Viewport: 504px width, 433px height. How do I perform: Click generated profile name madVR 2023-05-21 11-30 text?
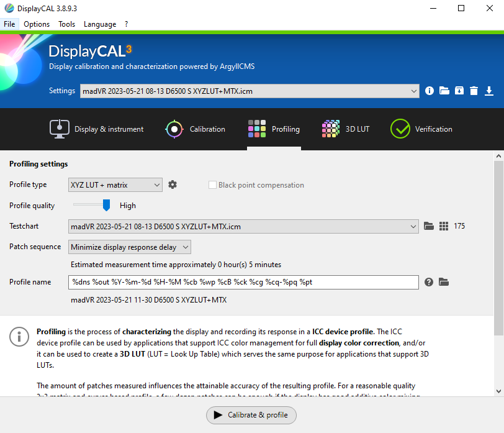click(x=148, y=300)
